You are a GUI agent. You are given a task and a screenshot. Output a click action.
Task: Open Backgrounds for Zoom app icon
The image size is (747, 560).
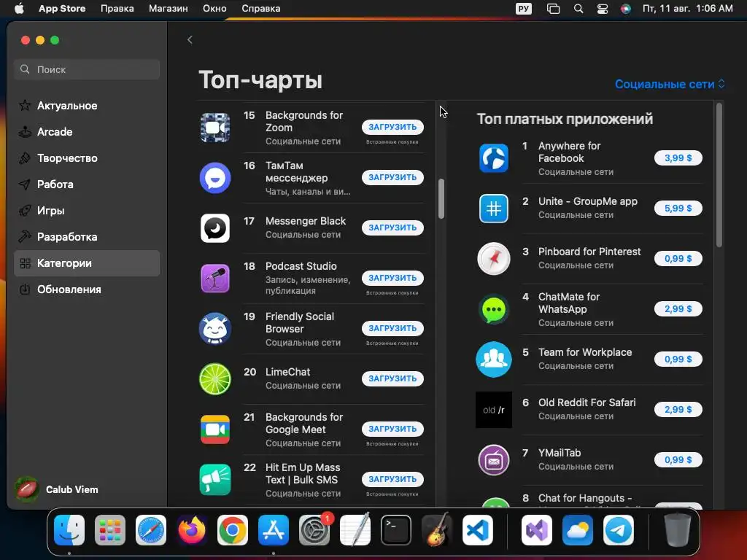pyautogui.click(x=215, y=128)
